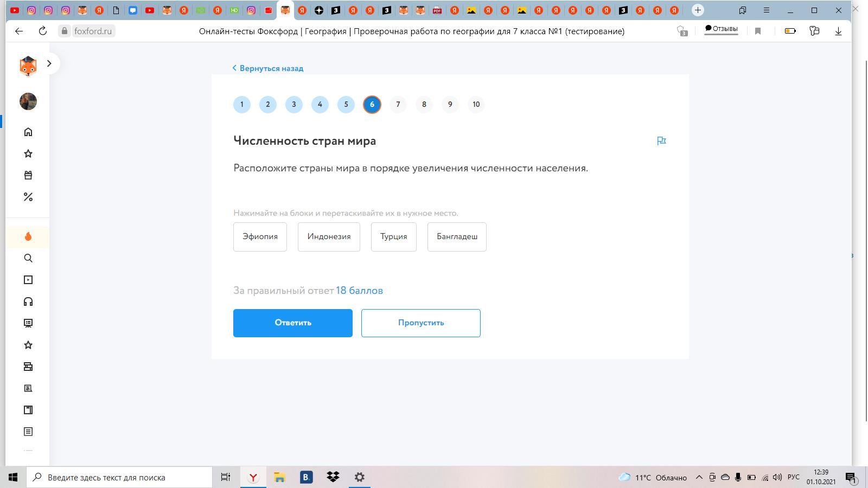Select the Бангладеш block
The height and width of the screenshot is (488, 868).
tap(457, 237)
